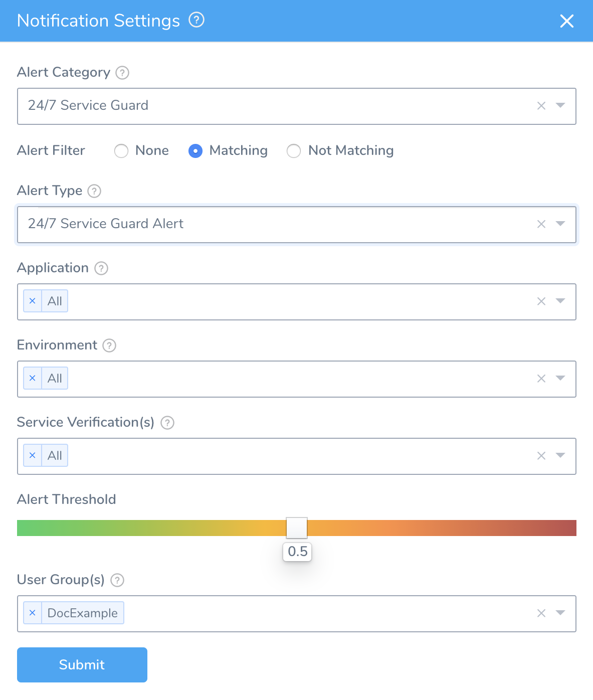Remove the DocExample user group tag
The height and width of the screenshot is (700, 593).
point(33,613)
